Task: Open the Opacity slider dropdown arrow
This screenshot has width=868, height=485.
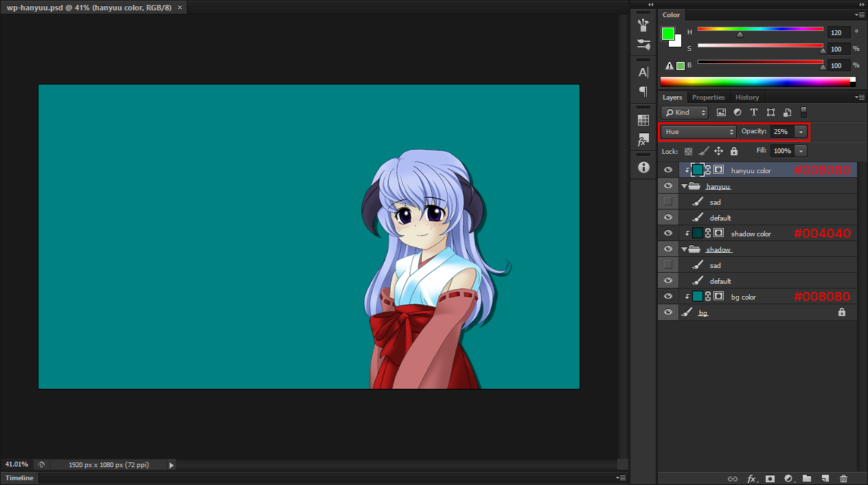Action: [801, 131]
